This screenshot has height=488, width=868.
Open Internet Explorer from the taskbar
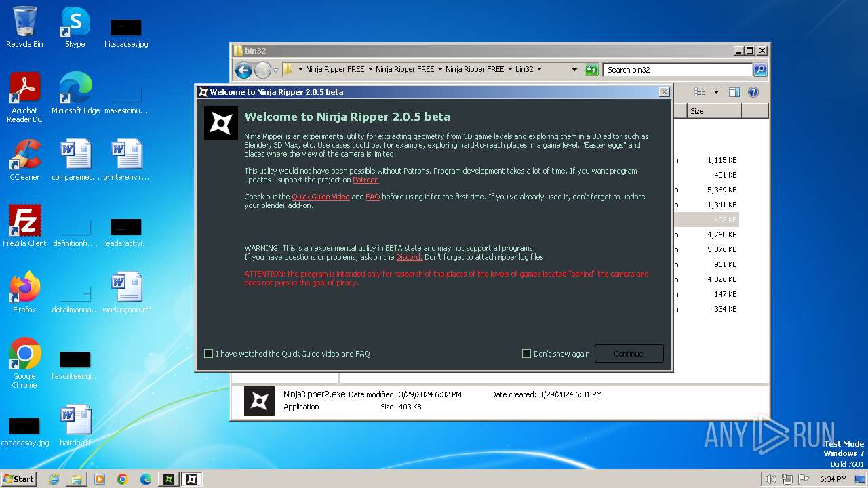[x=54, y=479]
